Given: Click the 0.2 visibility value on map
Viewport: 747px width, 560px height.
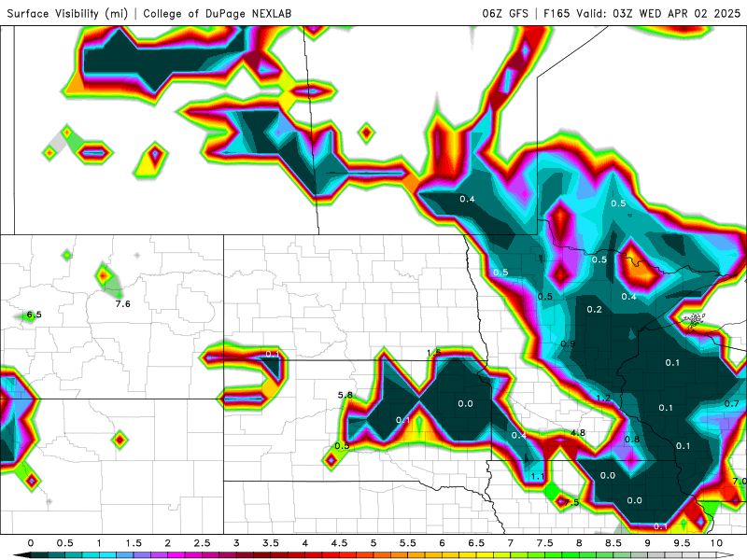Looking at the screenshot, I should (595, 310).
